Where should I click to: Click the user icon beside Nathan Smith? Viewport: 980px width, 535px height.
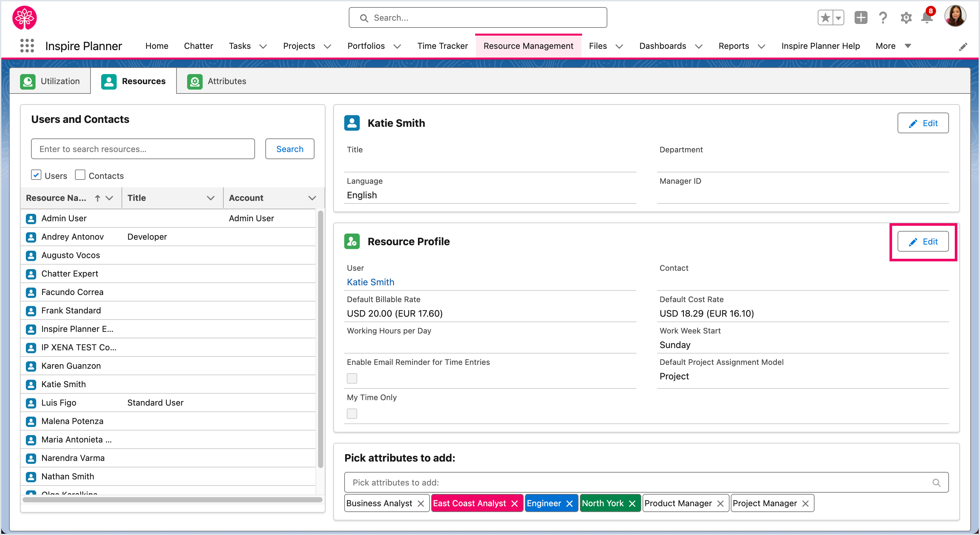point(31,477)
